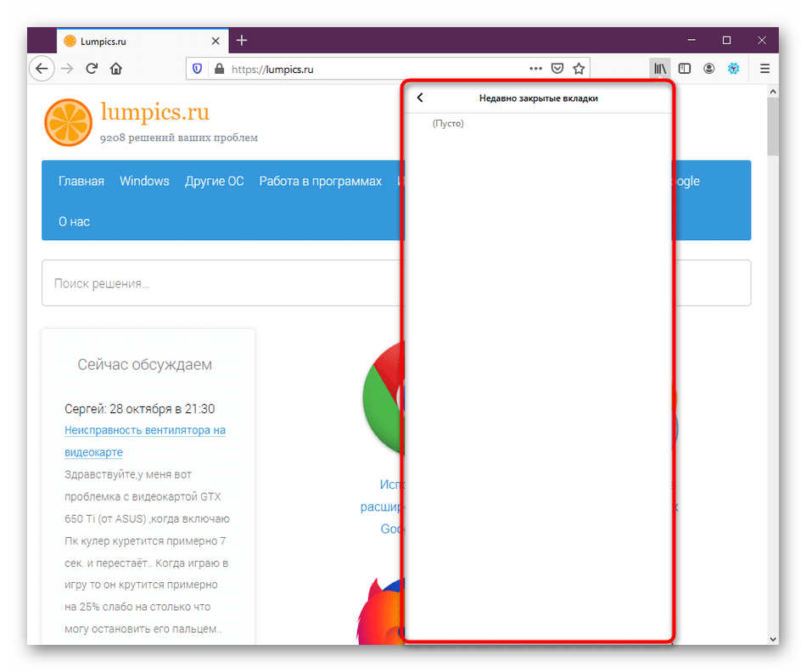Viewport: 806px width, 672px height.
Task: Open the Другие ОС menu item
Action: point(215,181)
